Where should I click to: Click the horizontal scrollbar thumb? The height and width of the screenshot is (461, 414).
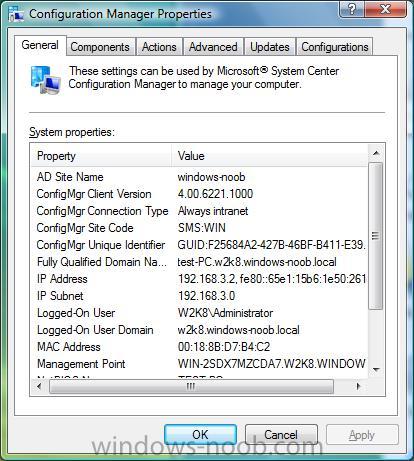[191, 387]
